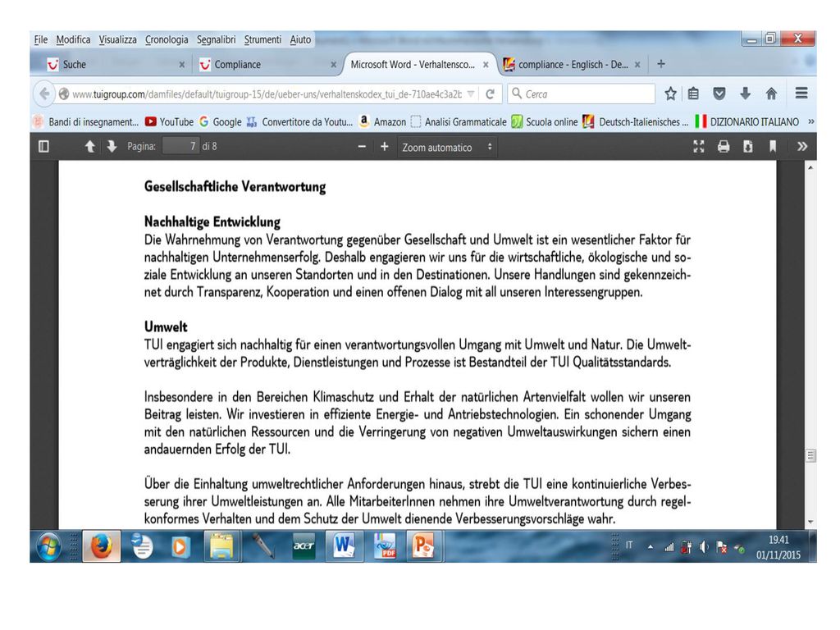Open volume control in system tray
840x630 pixels.
click(x=704, y=547)
